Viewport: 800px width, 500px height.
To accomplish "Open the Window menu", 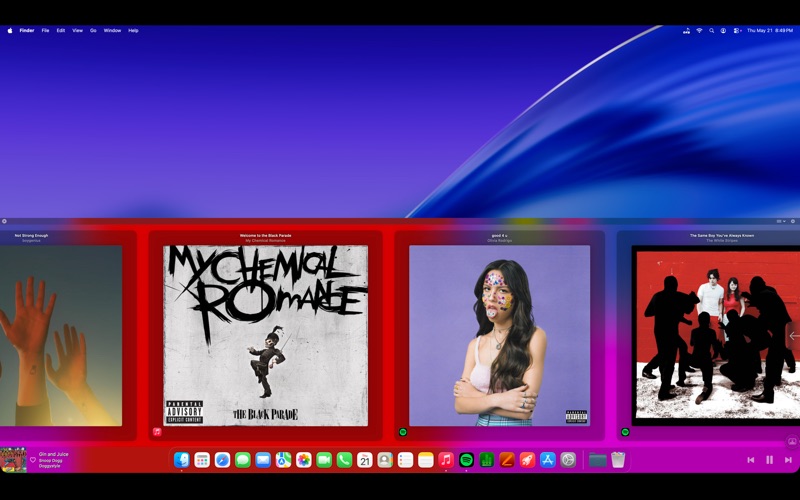I will [x=112, y=31].
